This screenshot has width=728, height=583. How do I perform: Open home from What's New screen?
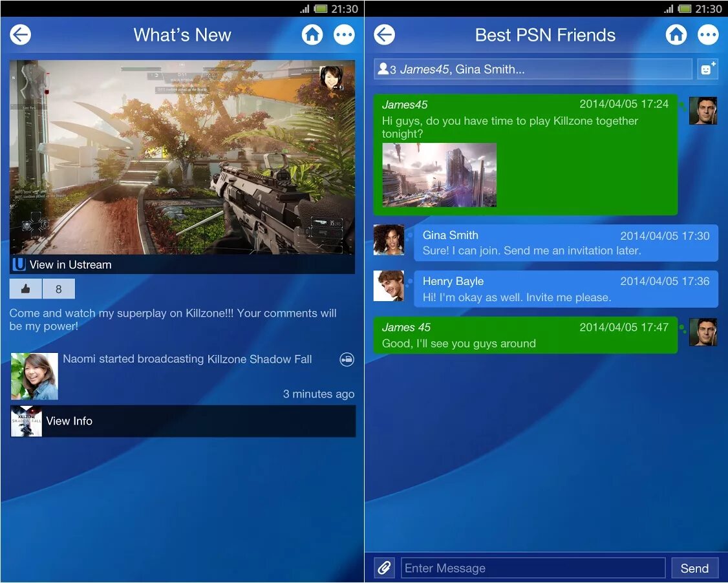pos(312,35)
